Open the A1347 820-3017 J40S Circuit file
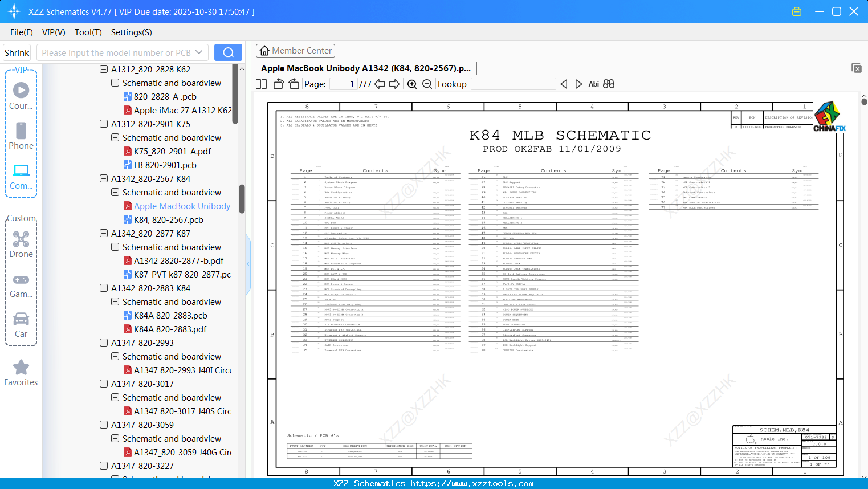868x489 pixels. (183, 411)
